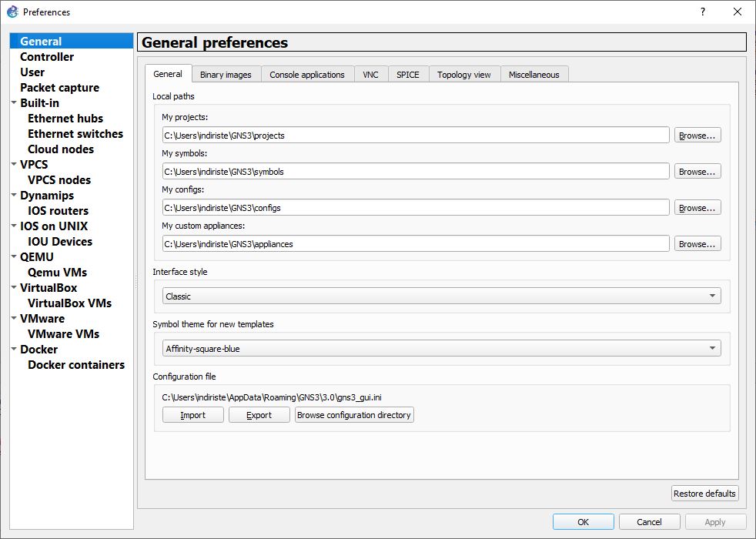Screen dimensions: 756x539
Task: Open the SPICE tab
Action: [408, 75]
